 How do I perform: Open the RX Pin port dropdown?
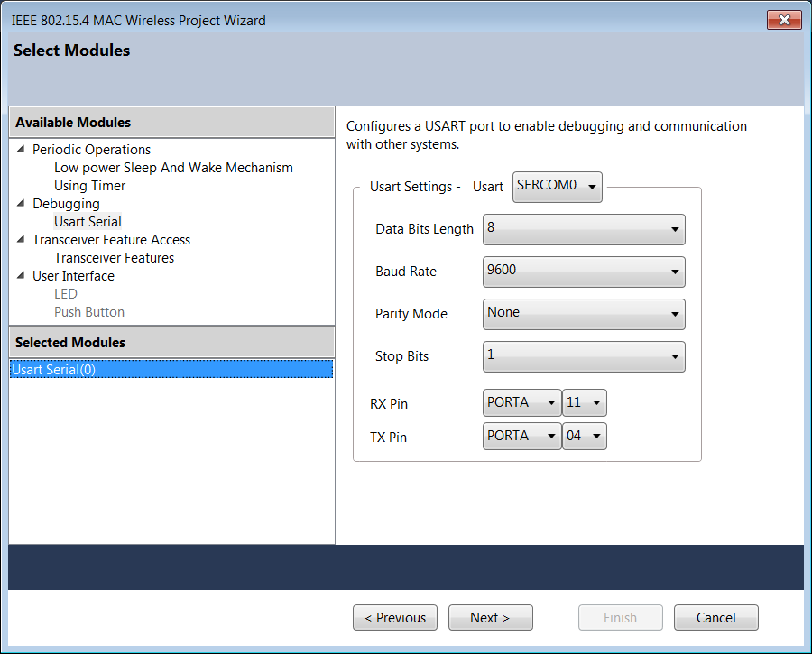coord(522,403)
